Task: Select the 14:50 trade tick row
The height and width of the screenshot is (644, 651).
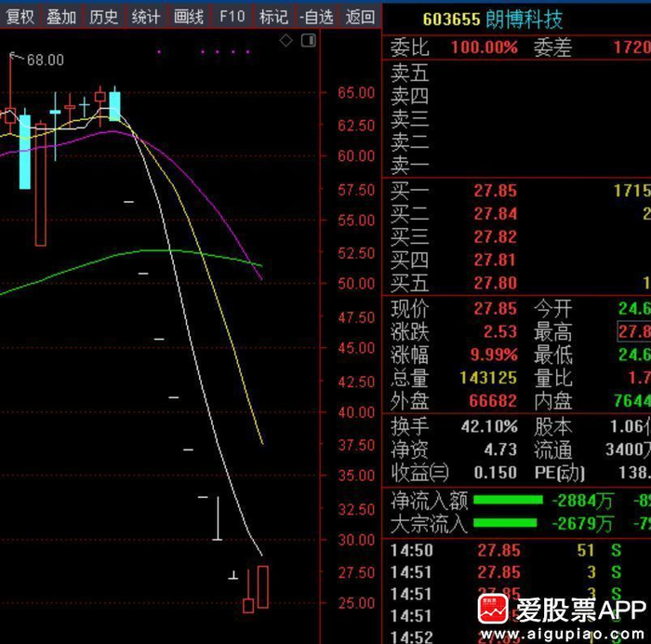Action: (516, 551)
